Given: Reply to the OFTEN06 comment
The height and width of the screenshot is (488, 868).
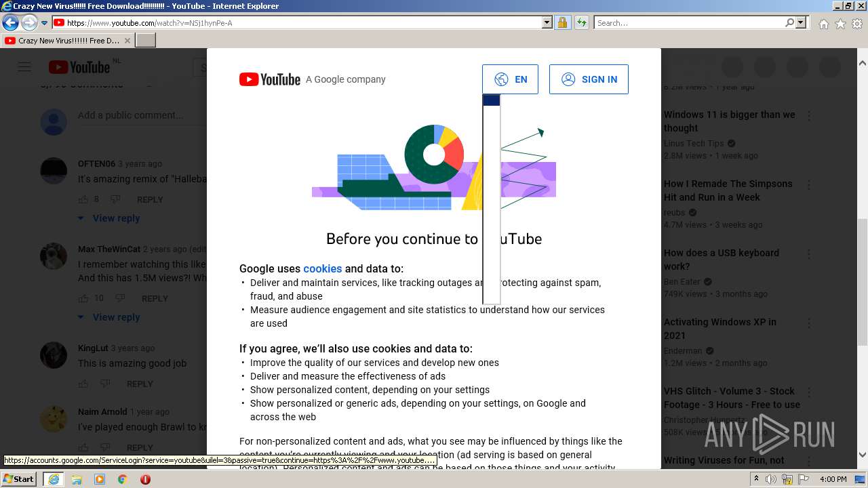Looking at the screenshot, I should point(150,200).
